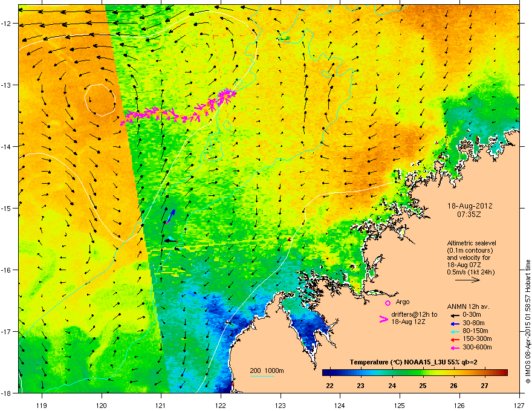
Task: Select the red 150-300m ANMN arrow
Action: pos(455,339)
